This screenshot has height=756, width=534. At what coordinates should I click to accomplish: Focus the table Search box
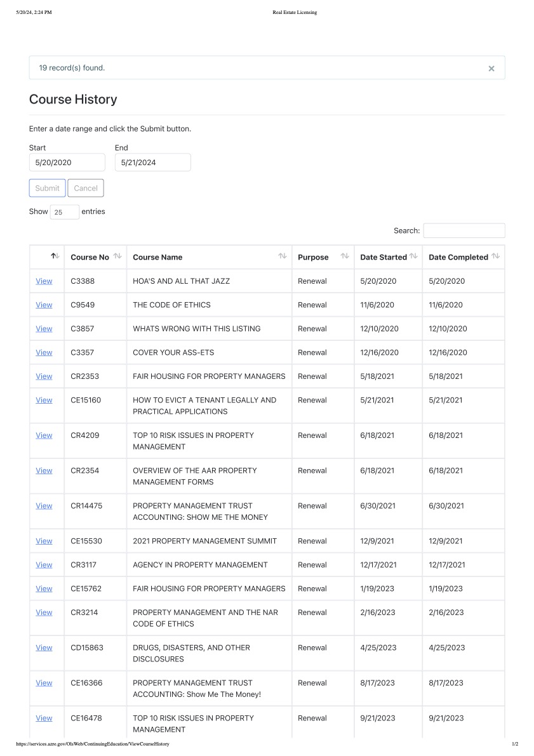(x=464, y=230)
